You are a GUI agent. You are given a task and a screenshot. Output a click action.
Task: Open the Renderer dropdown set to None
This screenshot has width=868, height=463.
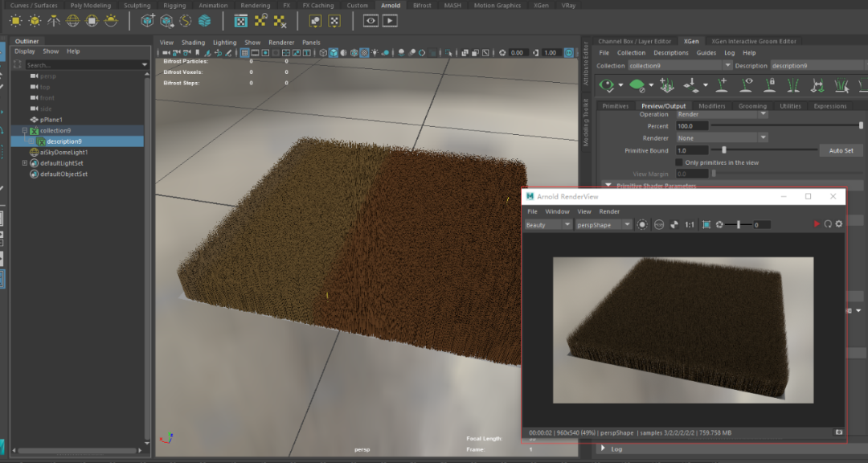(x=722, y=138)
